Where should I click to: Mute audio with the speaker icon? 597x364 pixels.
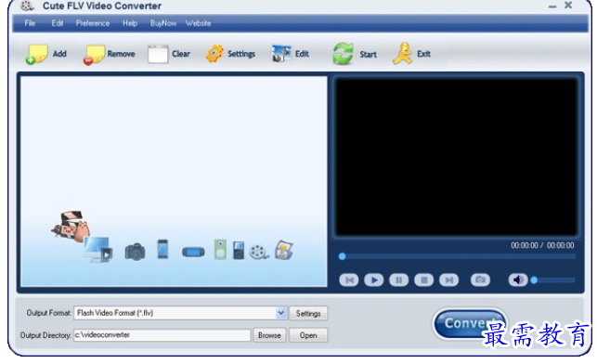pyautogui.click(x=518, y=279)
